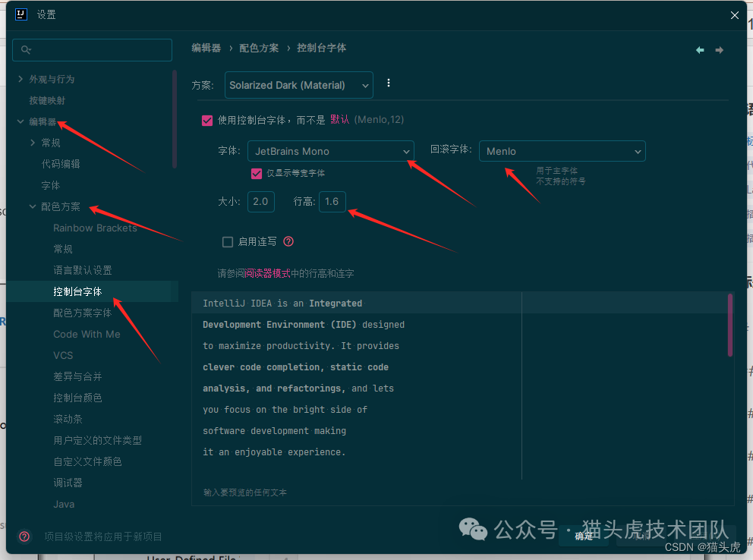Select 字体 in settings tree

(50, 185)
